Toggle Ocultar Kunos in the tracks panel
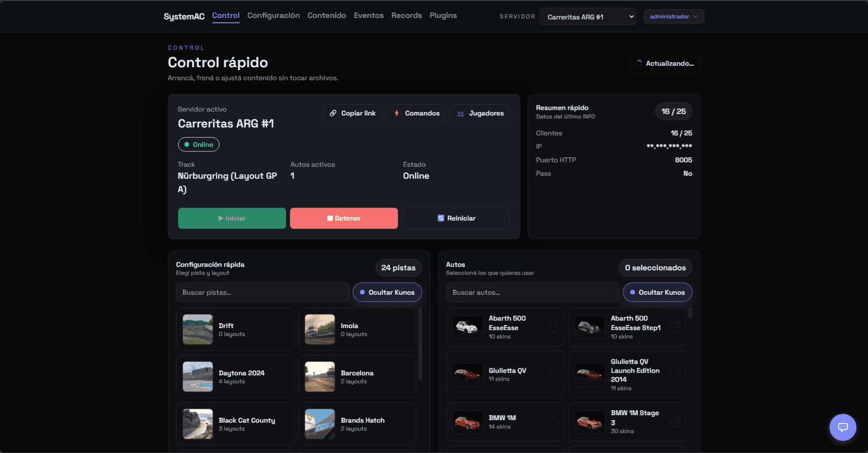The image size is (868, 453). [x=387, y=292]
